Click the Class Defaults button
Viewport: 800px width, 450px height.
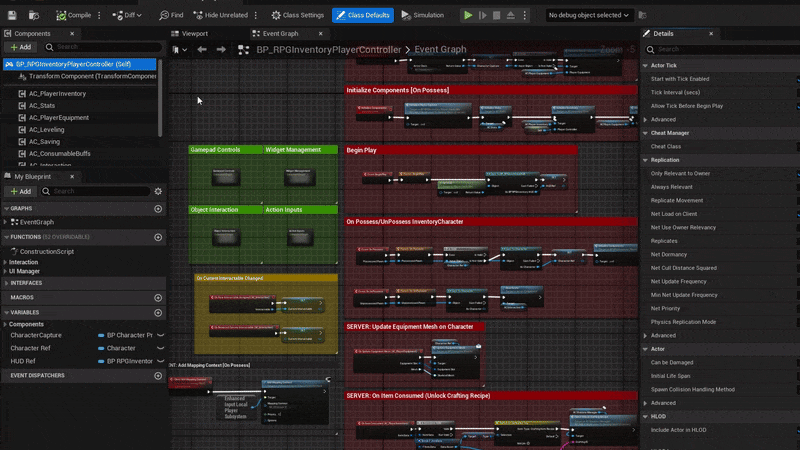(363, 15)
